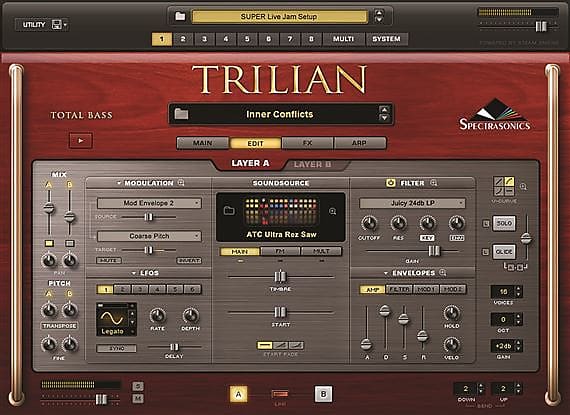Viewport: 570px width, 415px height.
Task: Open the Coarse Pitch target dropdown
Action: [149, 236]
